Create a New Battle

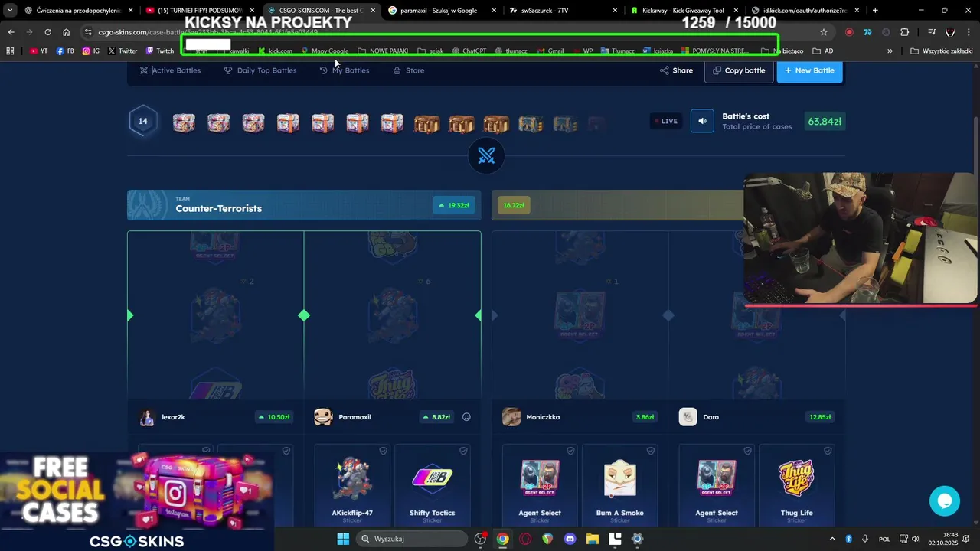[x=809, y=70]
